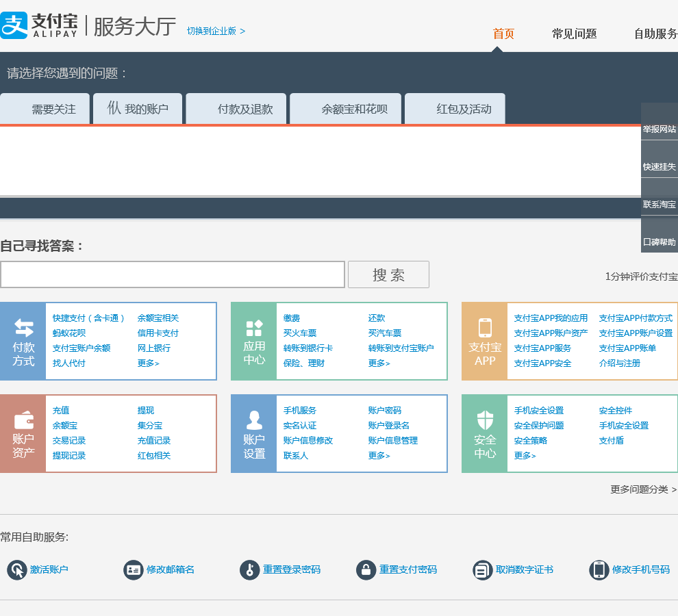678x616 pixels.
Task: Open 快速挂失 in the side panel
Action: [660, 166]
